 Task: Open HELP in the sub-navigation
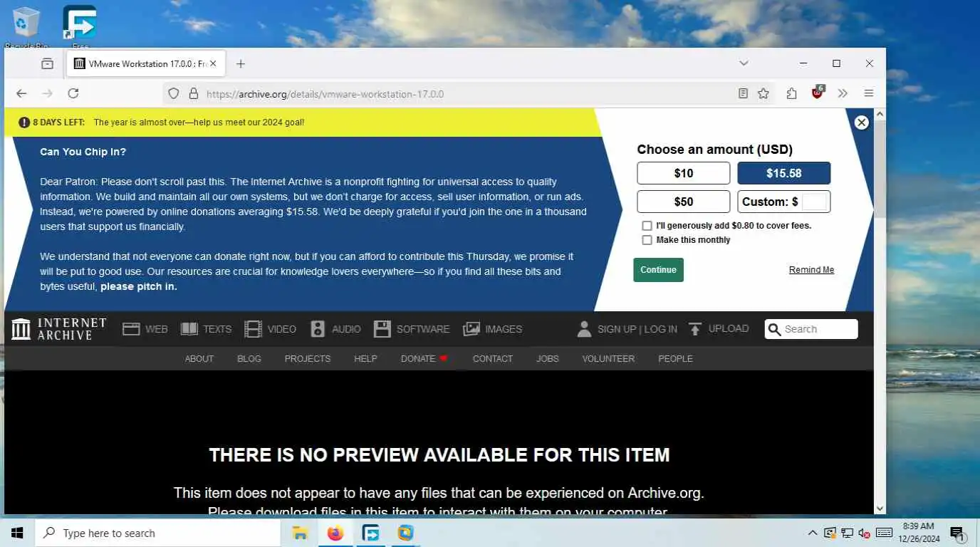(365, 358)
